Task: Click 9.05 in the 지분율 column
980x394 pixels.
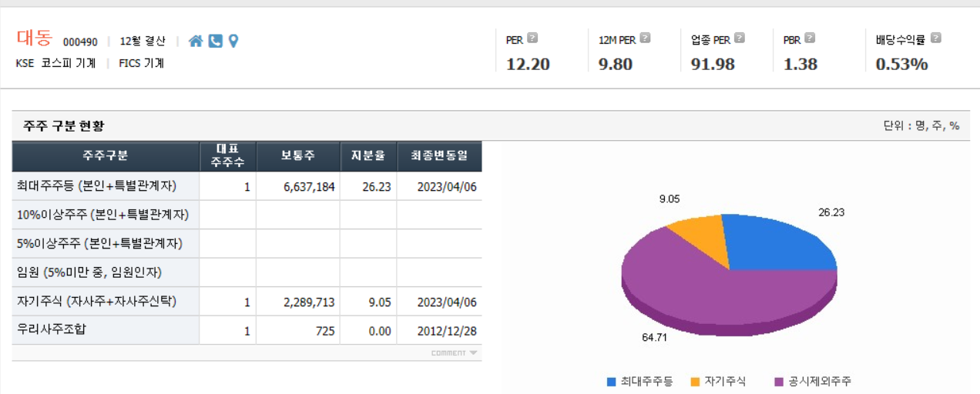Action: (380, 302)
